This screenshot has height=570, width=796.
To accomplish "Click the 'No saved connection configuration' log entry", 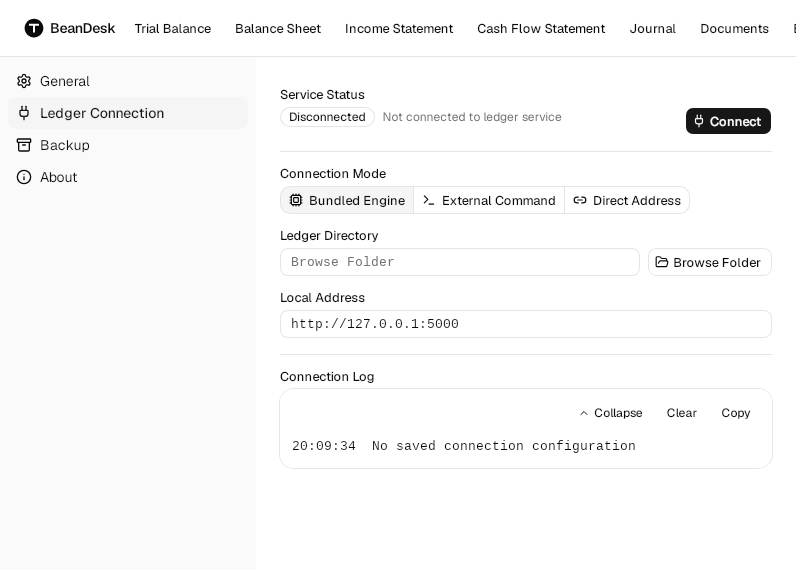I will (x=504, y=446).
